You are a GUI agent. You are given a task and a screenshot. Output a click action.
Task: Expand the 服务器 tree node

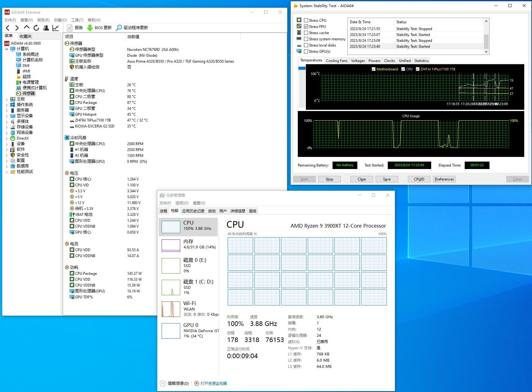click(x=7, y=110)
